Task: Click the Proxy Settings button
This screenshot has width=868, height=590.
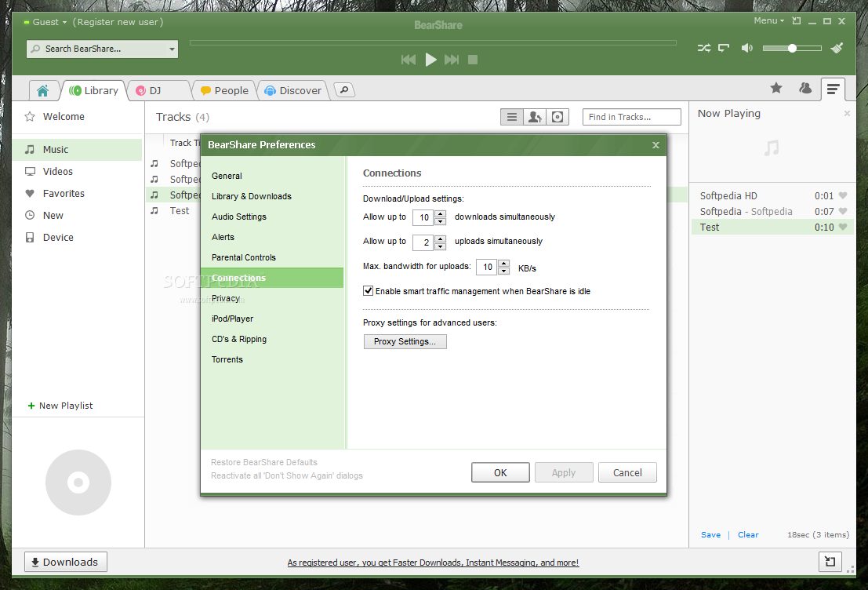Action: [405, 341]
